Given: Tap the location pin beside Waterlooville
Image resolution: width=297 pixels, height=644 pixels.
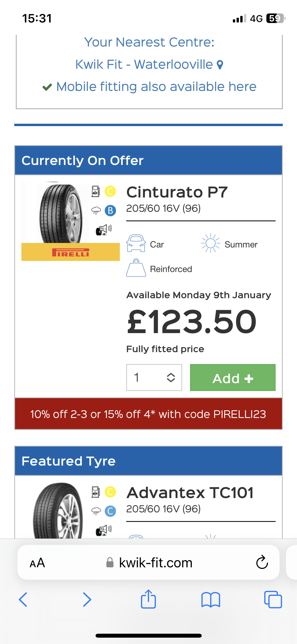Looking at the screenshot, I should [x=220, y=65].
